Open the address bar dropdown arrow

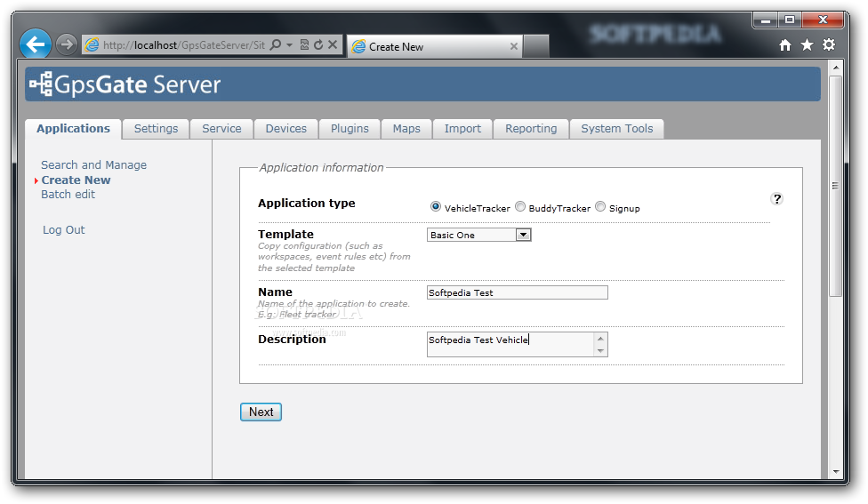tap(290, 44)
